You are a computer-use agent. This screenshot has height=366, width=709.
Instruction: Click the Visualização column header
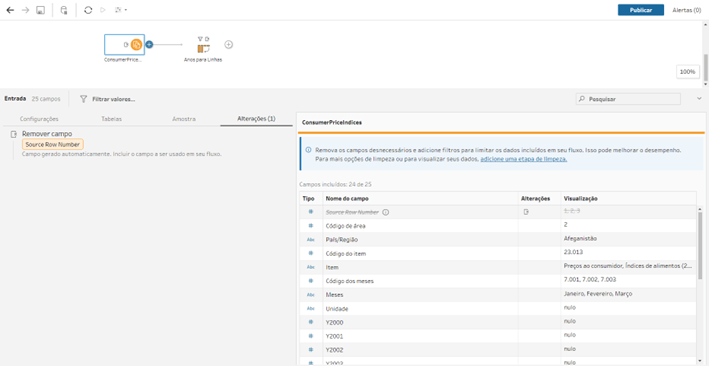(x=581, y=198)
